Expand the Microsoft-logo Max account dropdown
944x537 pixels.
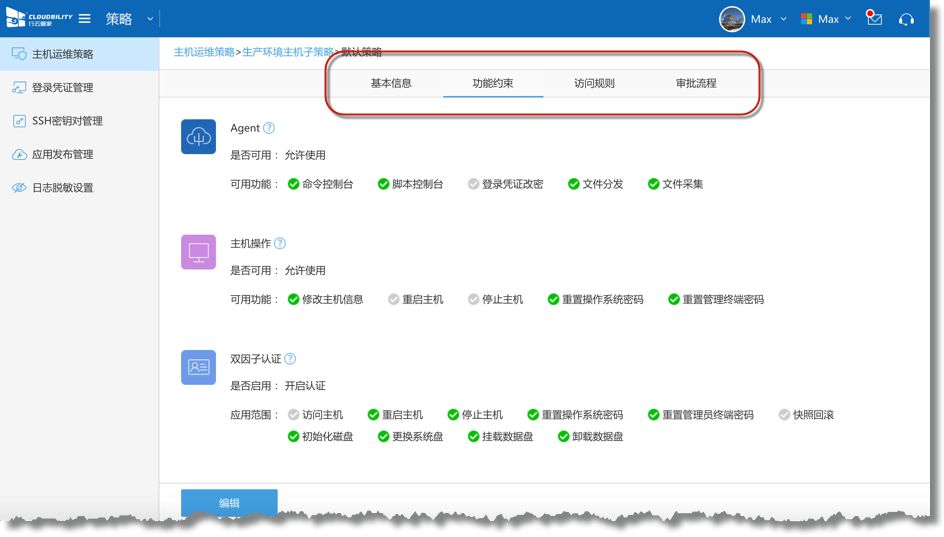(826, 19)
